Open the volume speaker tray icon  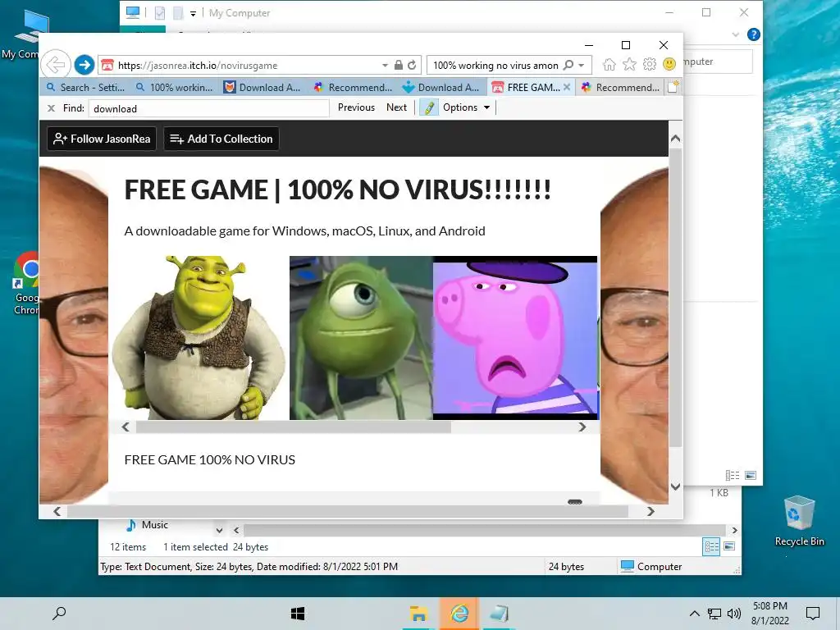(x=734, y=614)
